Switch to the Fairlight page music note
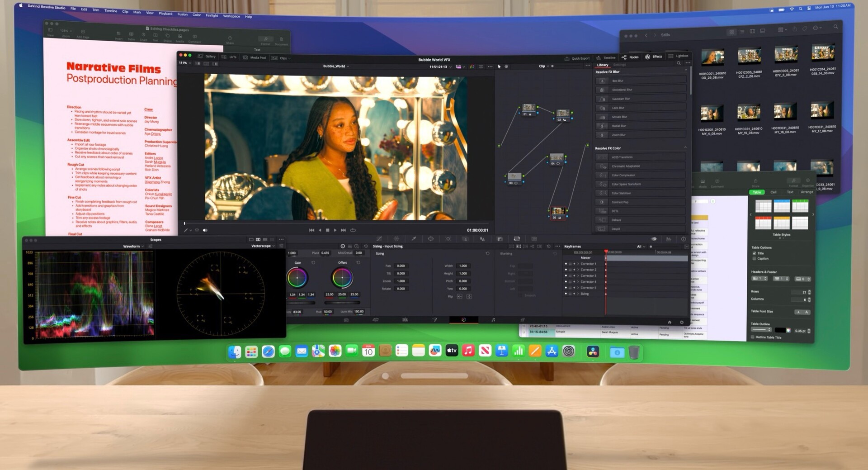 pyautogui.click(x=493, y=320)
